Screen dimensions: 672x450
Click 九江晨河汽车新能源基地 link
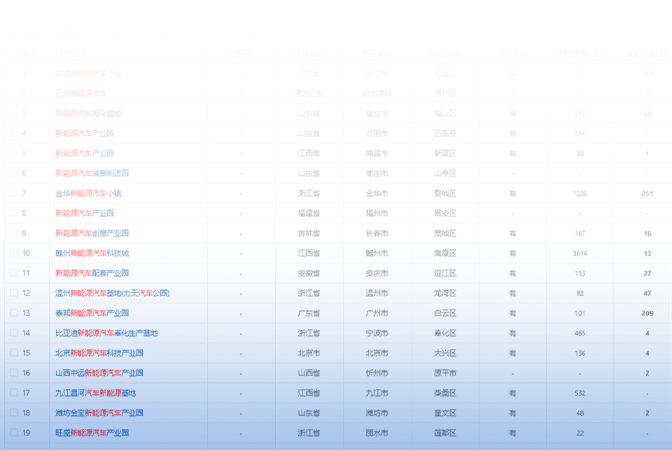click(x=95, y=393)
